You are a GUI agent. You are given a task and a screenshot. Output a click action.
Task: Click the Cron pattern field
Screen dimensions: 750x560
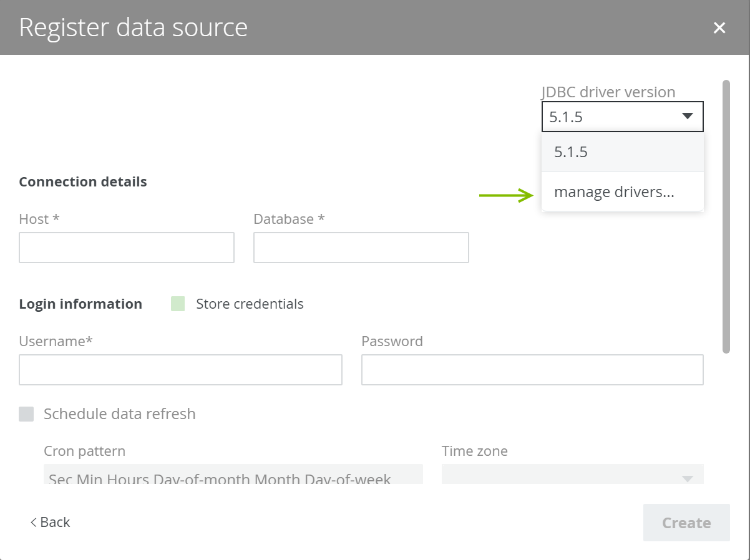point(233,475)
